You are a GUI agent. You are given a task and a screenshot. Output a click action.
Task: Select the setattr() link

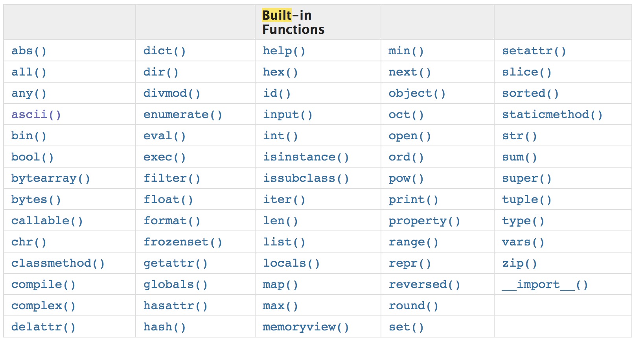pos(534,51)
